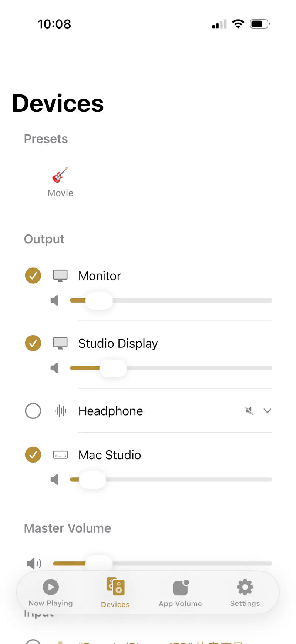The image size is (296, 644).
Task: Select the Movie preset guitar icon
Action: tap(60, 175)
